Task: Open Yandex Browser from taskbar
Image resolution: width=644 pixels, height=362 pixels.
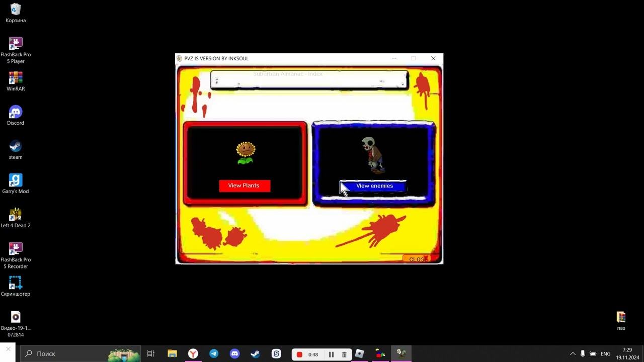Action: [x=193, y=354]
